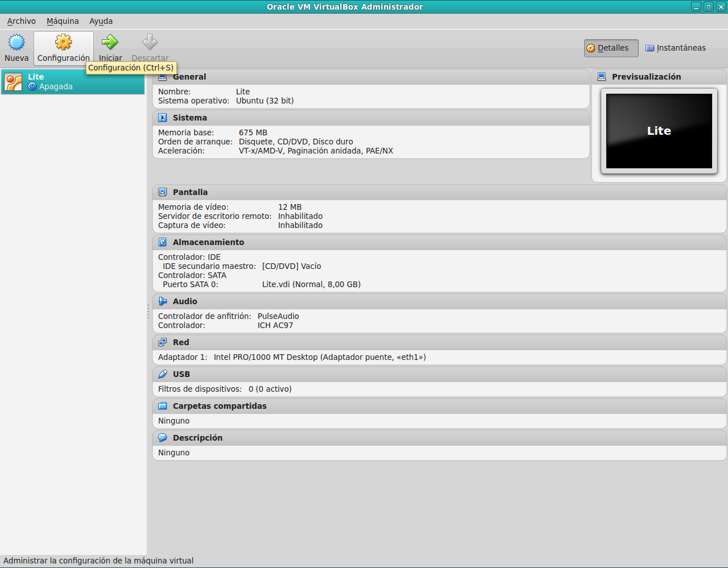Image resolution: width=728 pixels, height=568 pixels.
Task: Open Configuración gear toolbar button
Action: [x=64, y=48]
